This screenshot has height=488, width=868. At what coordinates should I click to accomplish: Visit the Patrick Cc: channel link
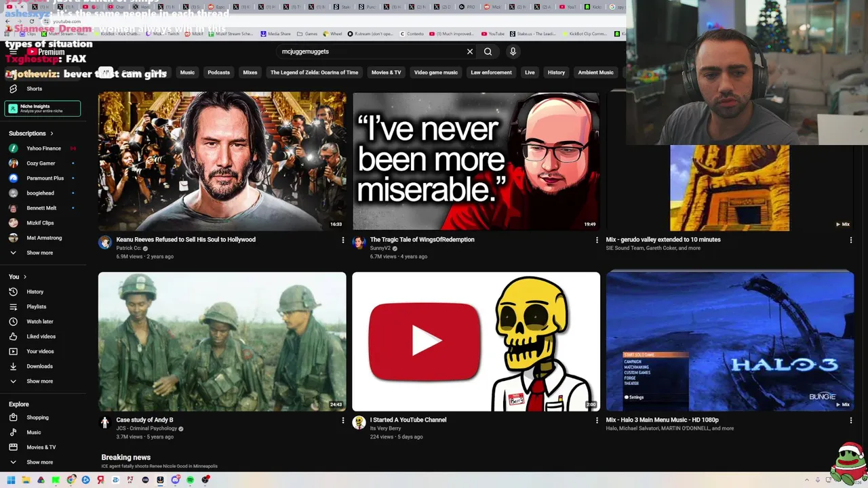[x=129, y=248]
